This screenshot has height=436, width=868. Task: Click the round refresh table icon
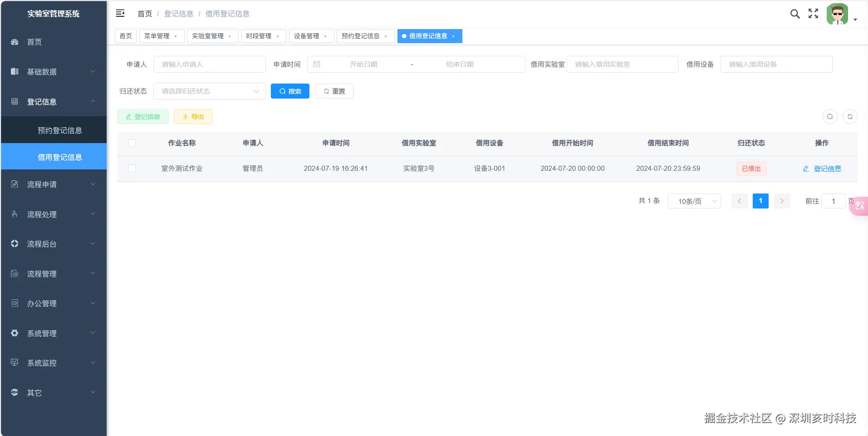[850, 117]
